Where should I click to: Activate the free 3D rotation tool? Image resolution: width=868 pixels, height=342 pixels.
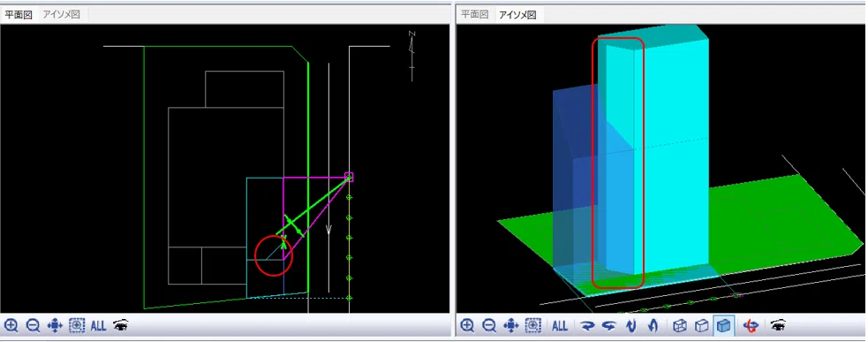751,326
